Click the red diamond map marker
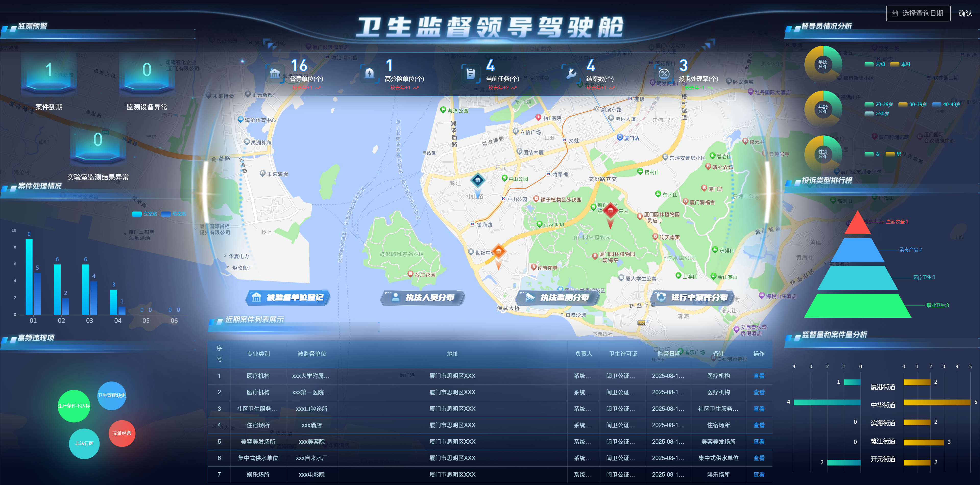This screenshot has height=485, width=980. [x=610, y=211]
